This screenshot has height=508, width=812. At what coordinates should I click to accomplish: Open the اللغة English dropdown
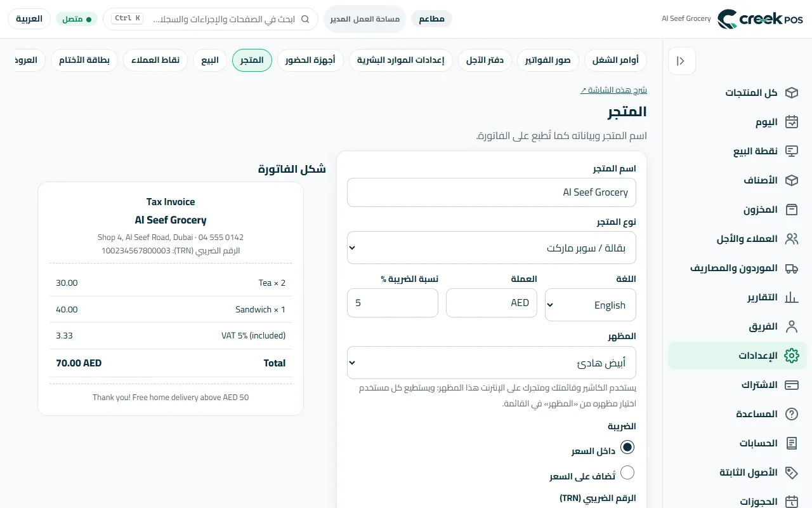point(591,305)
